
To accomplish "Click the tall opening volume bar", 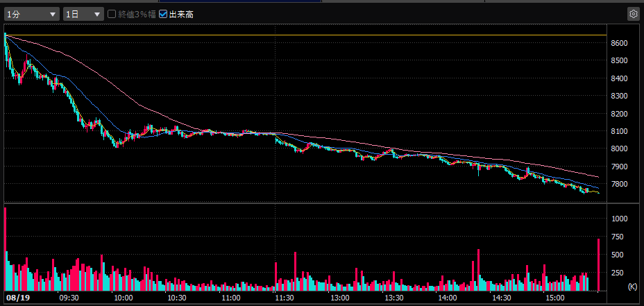I will 5,249.
